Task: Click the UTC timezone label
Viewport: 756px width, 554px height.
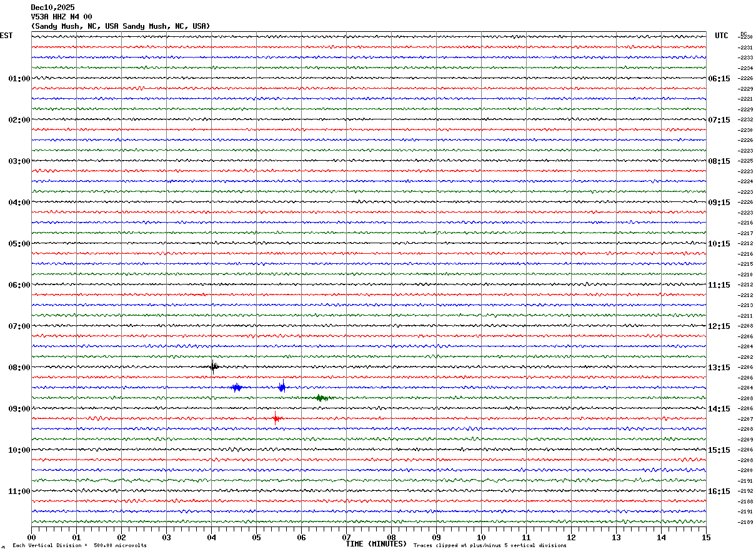Action: (x=722, y=36)
